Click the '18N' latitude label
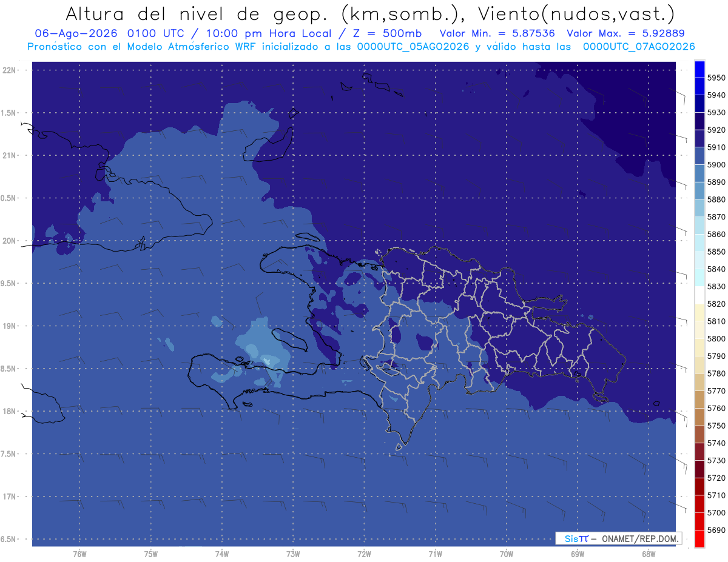The height and width of the screenshot is (562, 728). pyautogui.click(x=9, y=412)
